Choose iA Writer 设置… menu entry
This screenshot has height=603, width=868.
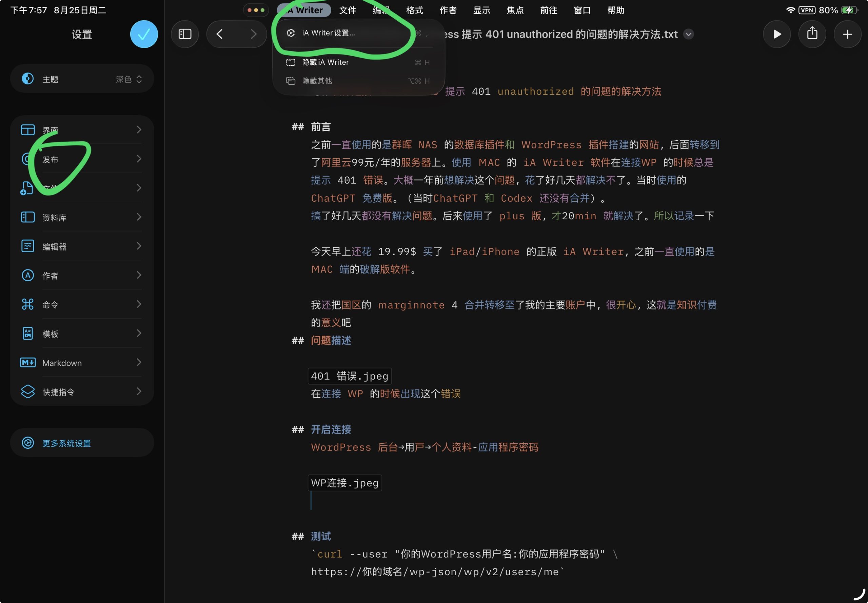pos(358,33)
